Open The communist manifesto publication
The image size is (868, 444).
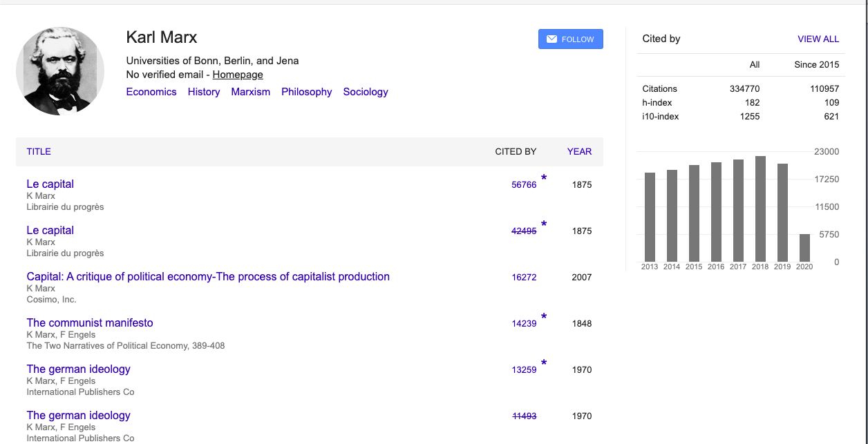90,323
